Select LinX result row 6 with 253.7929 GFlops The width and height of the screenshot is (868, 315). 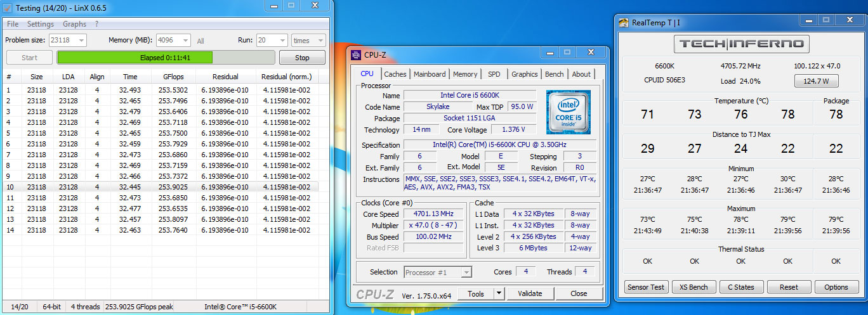click(x=161, y=144)
